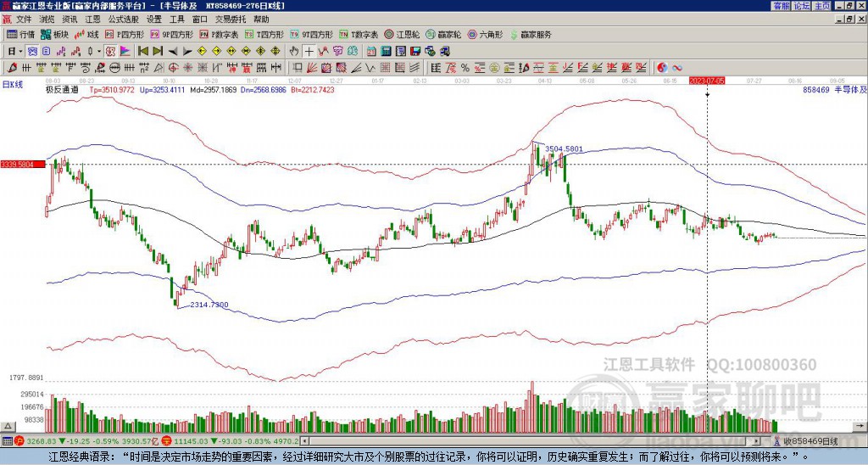Click the 行情 toolbar button
The height and width of the screenshot is (465, 868).
[20, 34]
